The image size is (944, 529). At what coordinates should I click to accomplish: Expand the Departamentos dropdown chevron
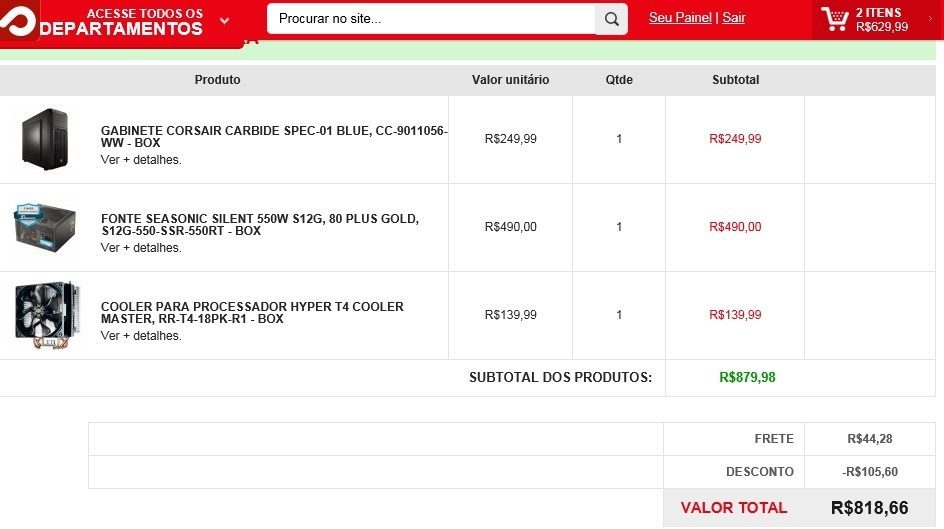(225, 20)
